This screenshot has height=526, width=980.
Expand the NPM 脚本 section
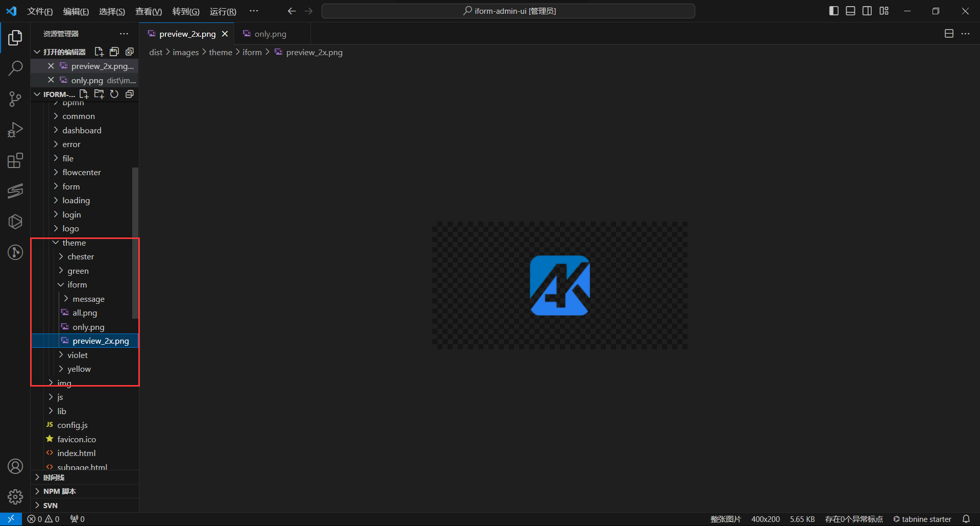[59, 491]
